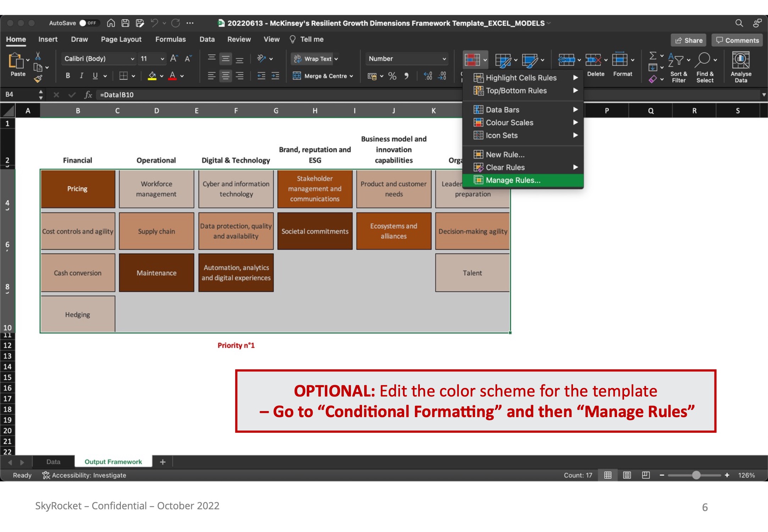Click Cell Styles icon

tap(530, 60)
